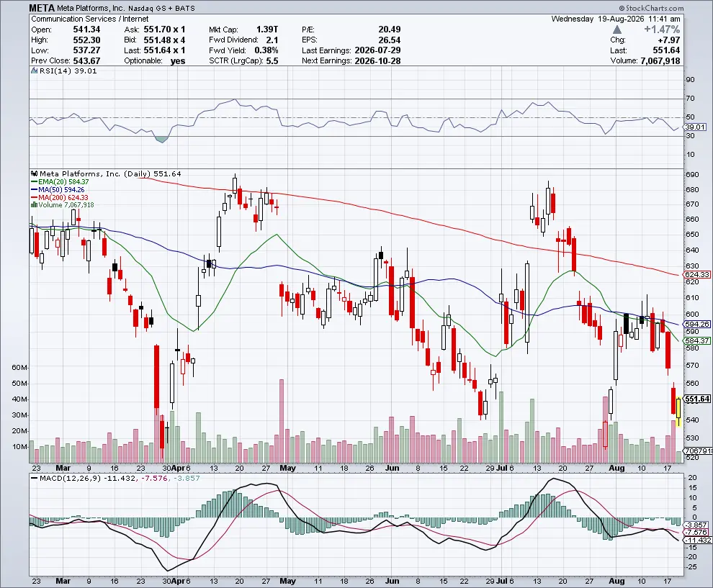Click the 39.01 tag on RSI right axis
Screen dimensions: 713x588
(x=695, y=127)
